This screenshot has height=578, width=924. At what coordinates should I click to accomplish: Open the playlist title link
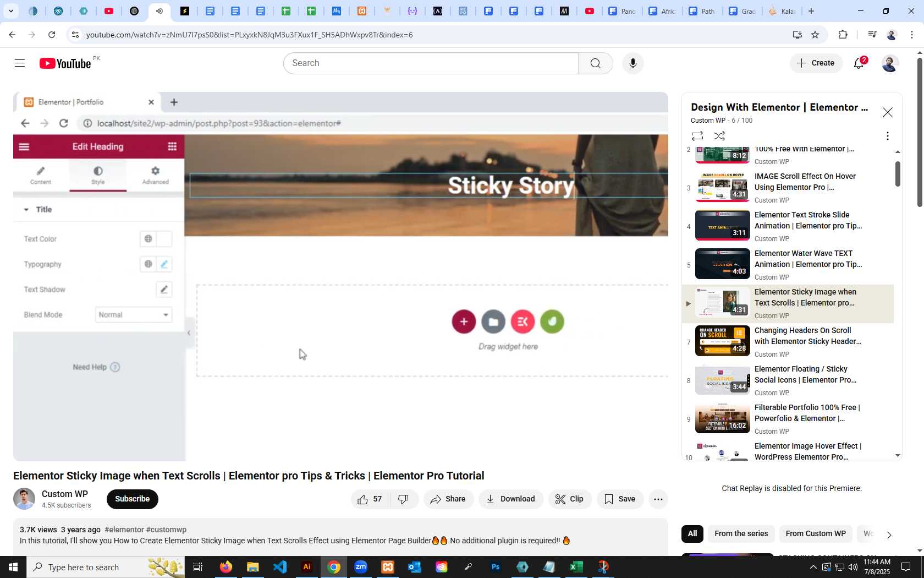pyautogui.click(x=779, y=107)
